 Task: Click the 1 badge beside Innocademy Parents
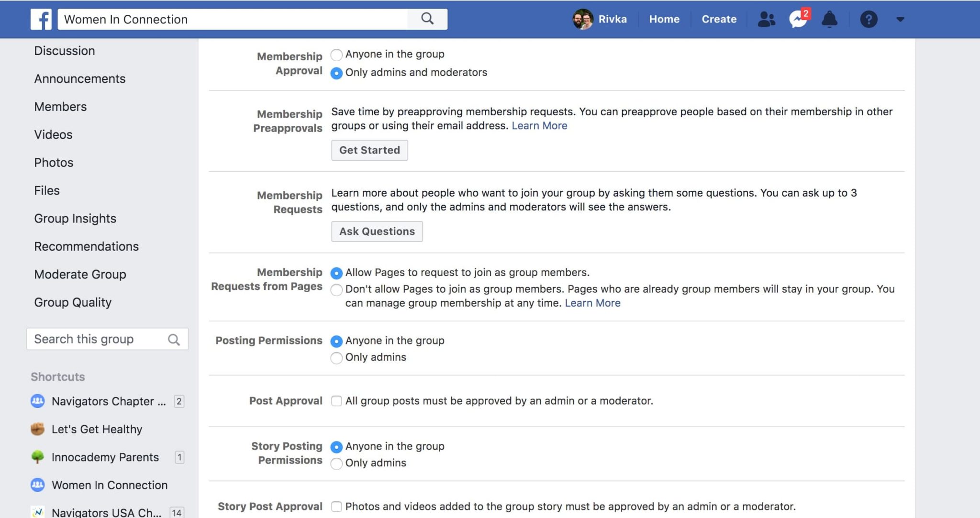coord(179,457)
